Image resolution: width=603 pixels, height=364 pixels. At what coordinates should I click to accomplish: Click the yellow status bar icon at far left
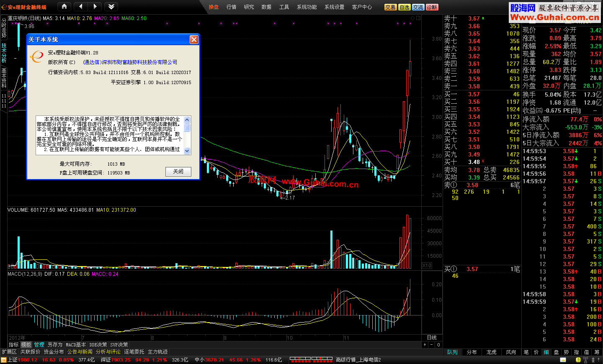click(4, 360)
